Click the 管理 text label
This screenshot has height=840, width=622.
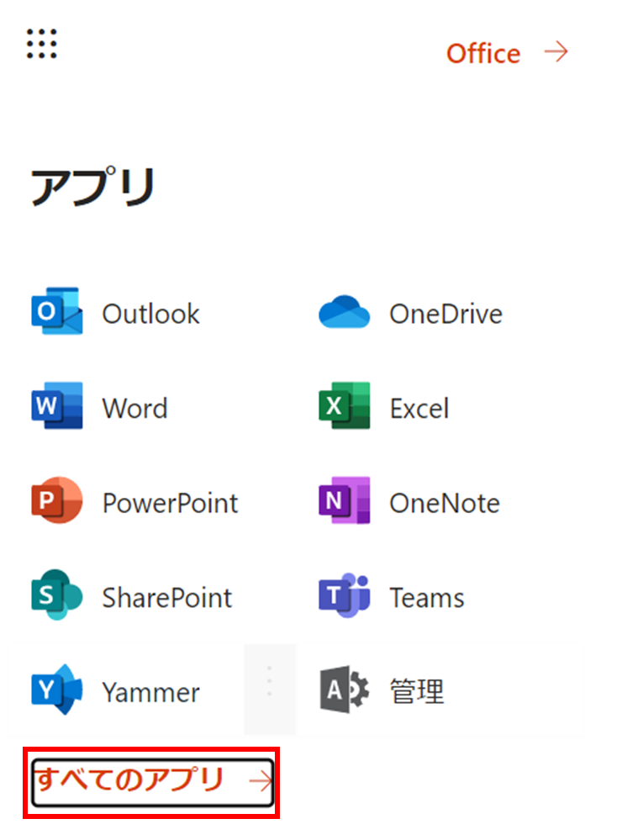[x=417, y=691]
